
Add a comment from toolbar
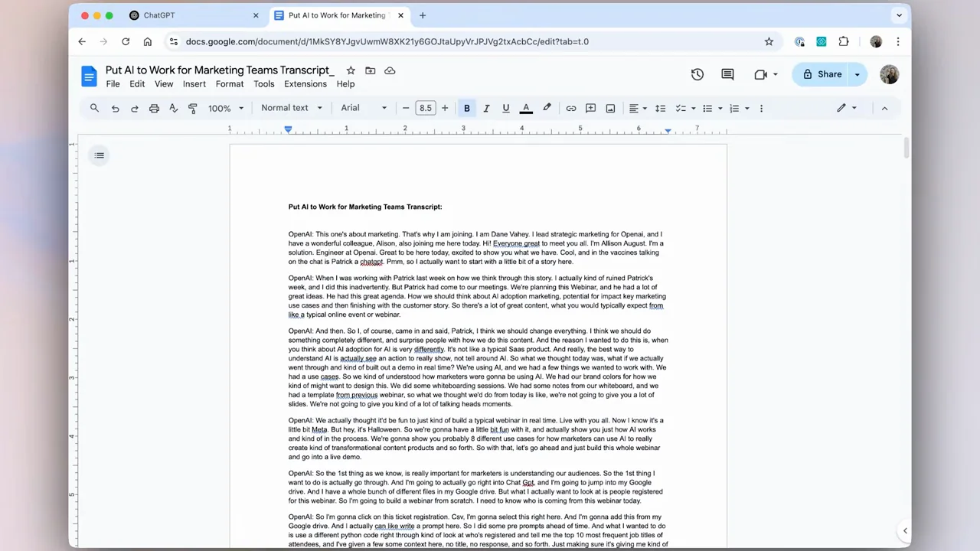pyautogui.click(x=590, y=109)
